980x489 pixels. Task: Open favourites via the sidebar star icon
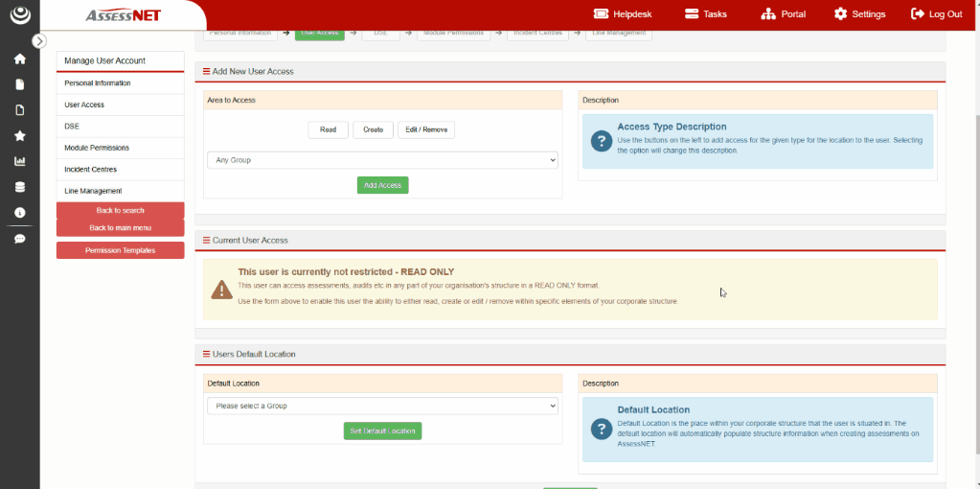point(20,136)
